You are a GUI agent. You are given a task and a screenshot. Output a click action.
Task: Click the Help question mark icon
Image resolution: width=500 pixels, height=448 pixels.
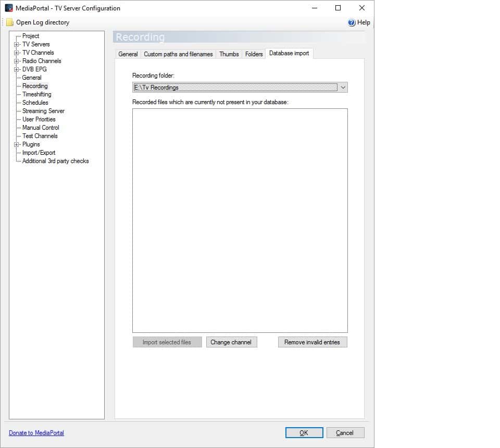pos(352,22)
